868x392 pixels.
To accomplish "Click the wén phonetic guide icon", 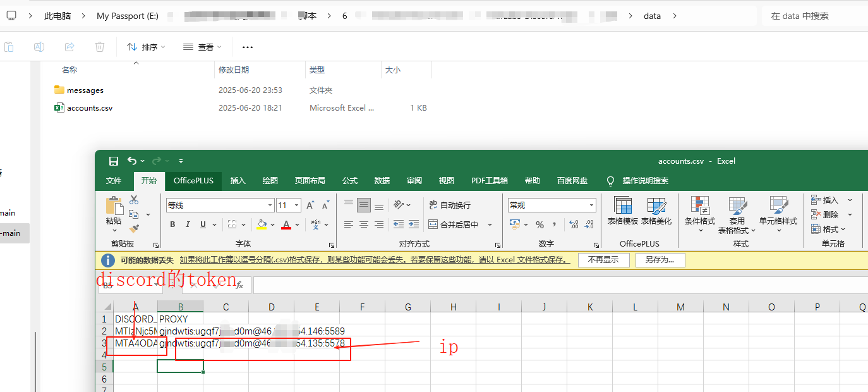I will [x=315, y=224].
